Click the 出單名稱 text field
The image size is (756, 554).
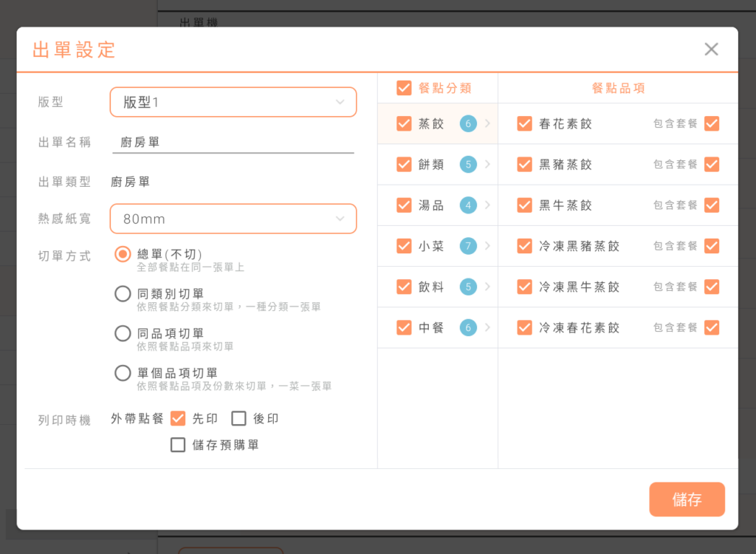point(233,143)
